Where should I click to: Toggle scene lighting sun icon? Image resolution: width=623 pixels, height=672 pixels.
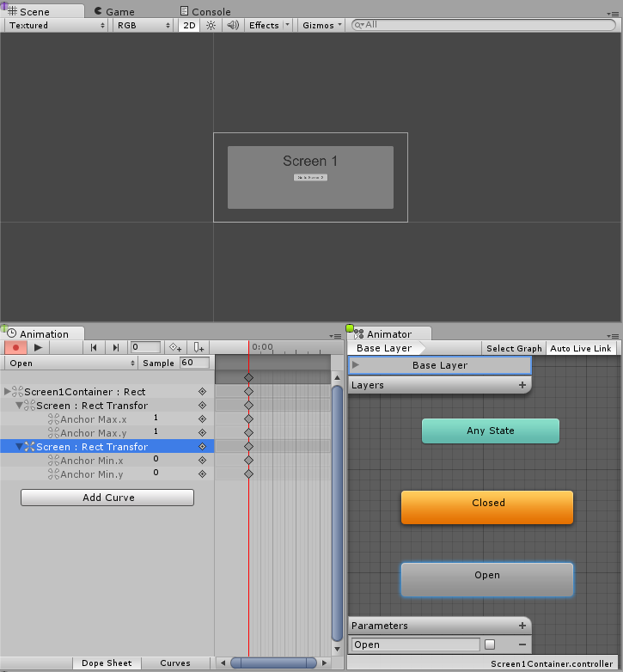tap(211, 25)
